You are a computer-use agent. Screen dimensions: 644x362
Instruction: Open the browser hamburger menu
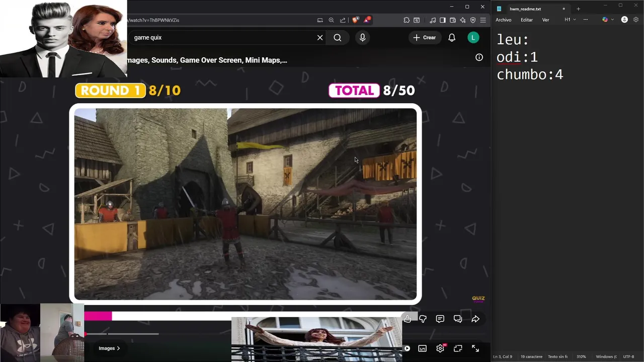tap(483, 20)
